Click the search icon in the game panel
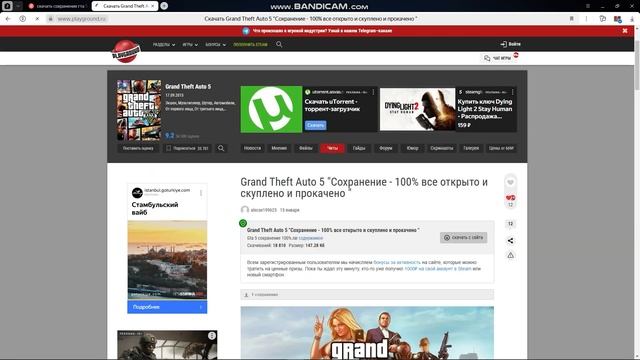The width and height of the screenshot is (640, 360). coord(221,148)
